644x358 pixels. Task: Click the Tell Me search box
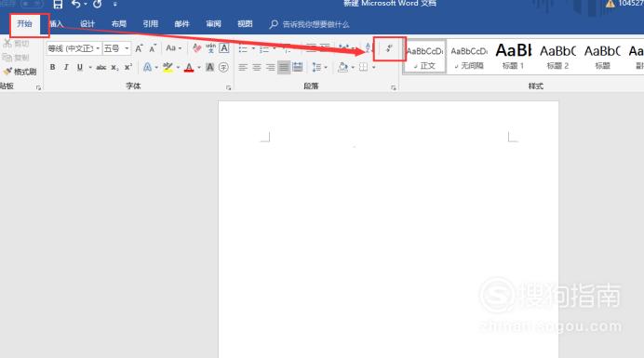tap(310, 24)
